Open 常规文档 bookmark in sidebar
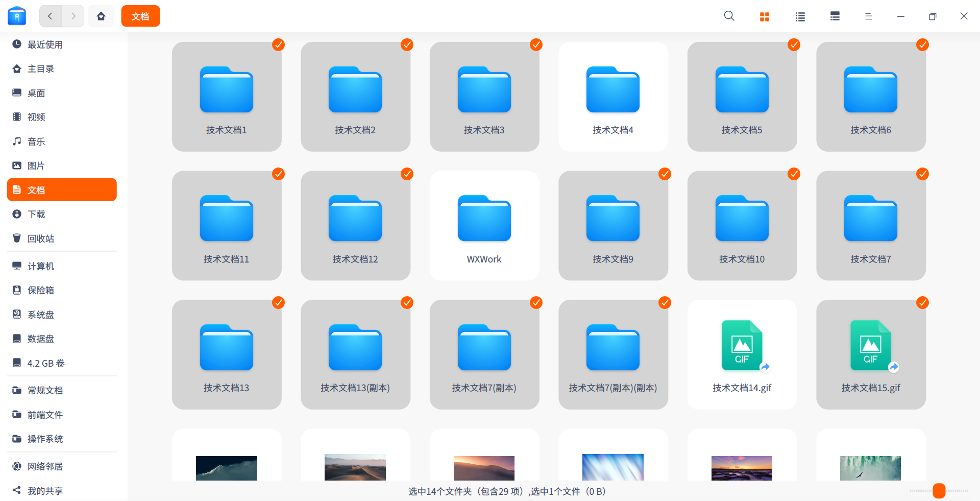 [62, 390]
